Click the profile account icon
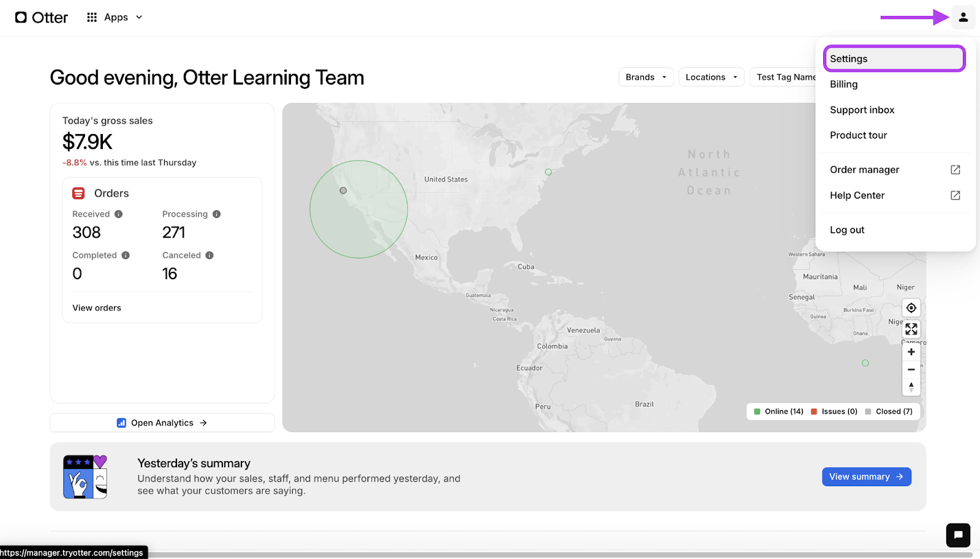 963,17
